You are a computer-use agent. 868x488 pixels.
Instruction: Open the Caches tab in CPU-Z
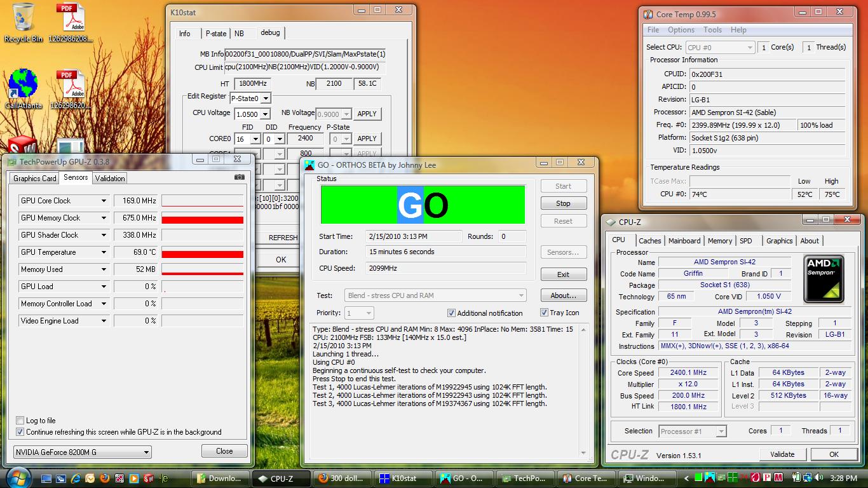pyautogui.click(x=650, y=241)
